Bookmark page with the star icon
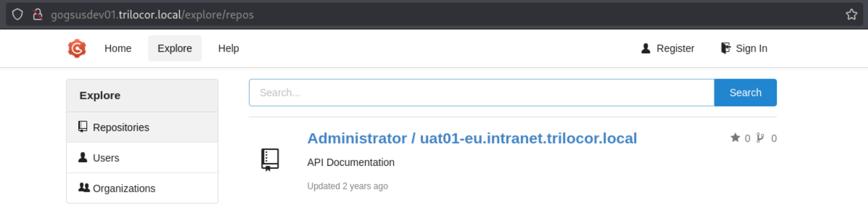The width and height of the screenshot is (868, 221). pyautogui.click(x=851, y=15)
